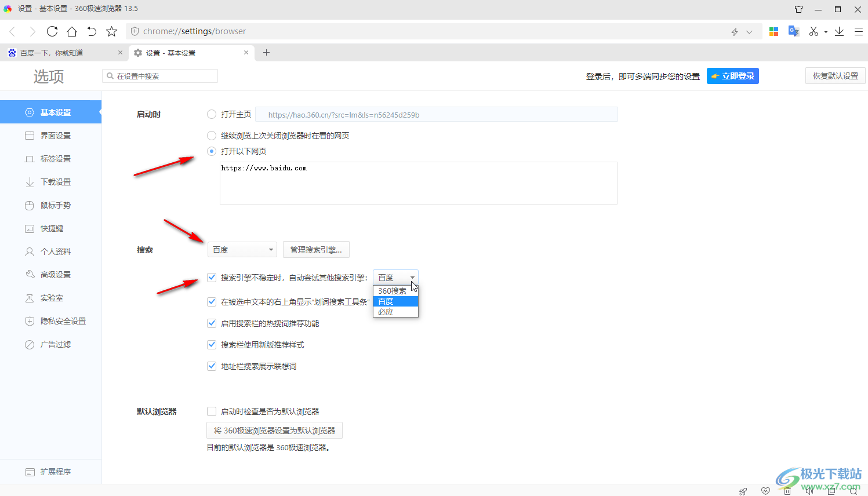Open the colorful app grid extension icon

tap(773, 31)
